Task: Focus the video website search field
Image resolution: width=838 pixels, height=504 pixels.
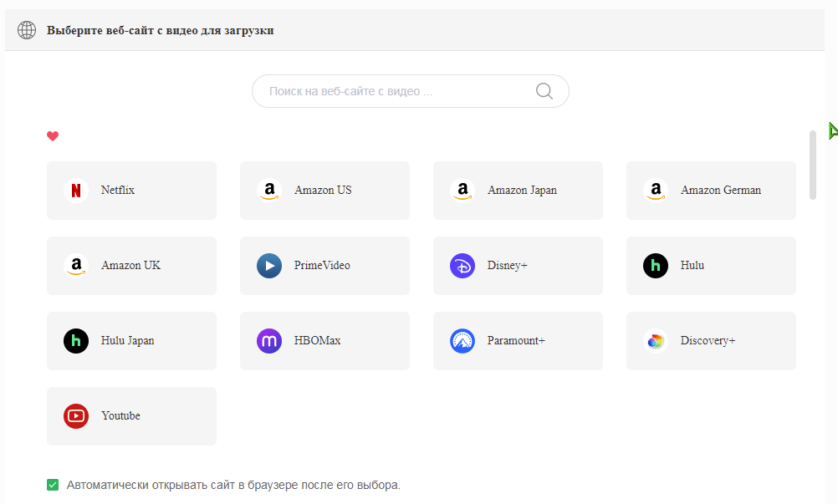Action: click(x=411, y=91)
